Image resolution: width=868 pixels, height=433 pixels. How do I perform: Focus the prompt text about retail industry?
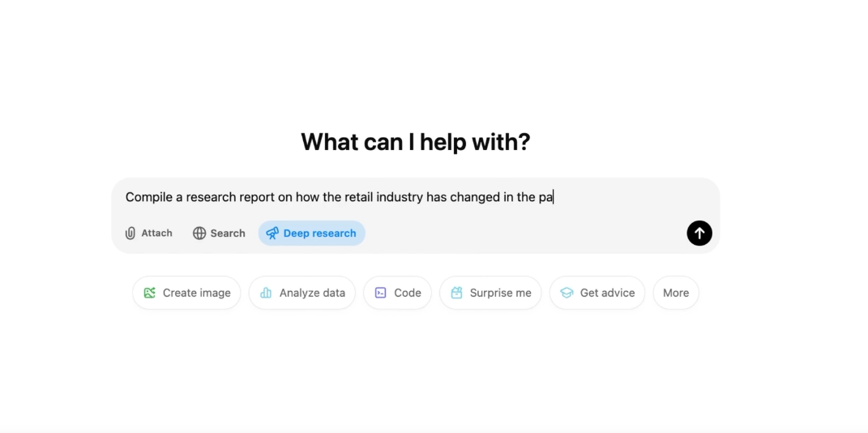[339, 197]
